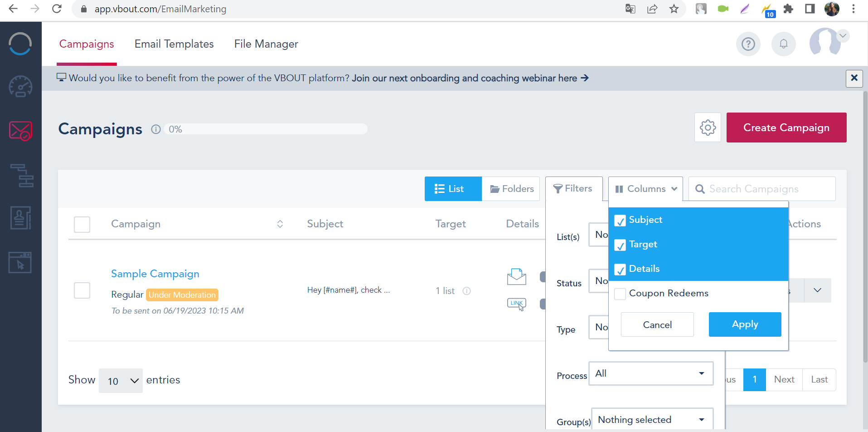Screen dimensions: 868x432
Task: Click the Search Campaigns field
Action: [762, 189]
